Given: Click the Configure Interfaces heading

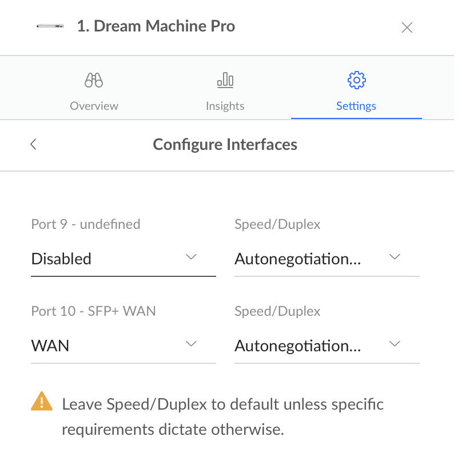Looking at the screenshot, I should pos(225,144).
